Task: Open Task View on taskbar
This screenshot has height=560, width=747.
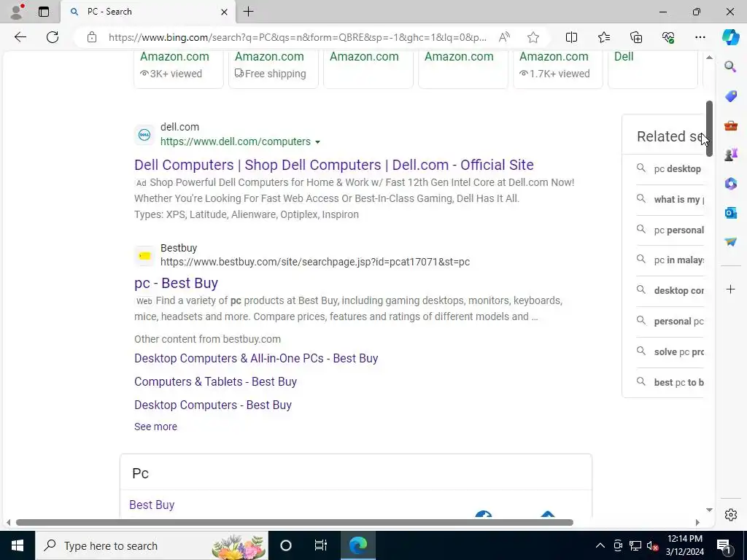Action: click(320, 545)
